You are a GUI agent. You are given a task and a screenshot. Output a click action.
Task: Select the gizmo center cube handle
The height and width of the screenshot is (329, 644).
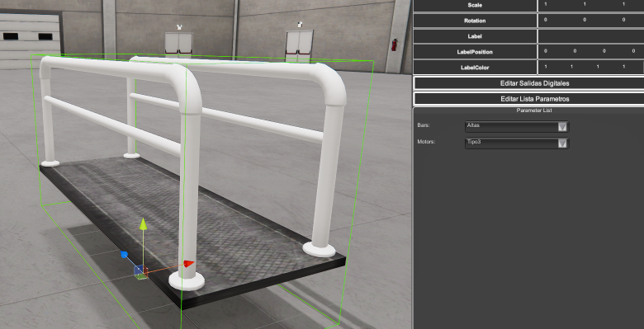click(x=140, y=271)
